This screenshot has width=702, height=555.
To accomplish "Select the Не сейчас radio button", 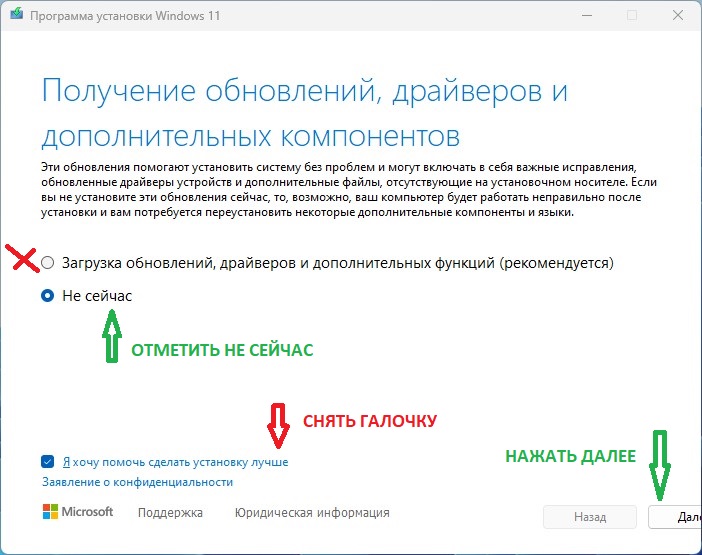I will (x=47, y=296).
